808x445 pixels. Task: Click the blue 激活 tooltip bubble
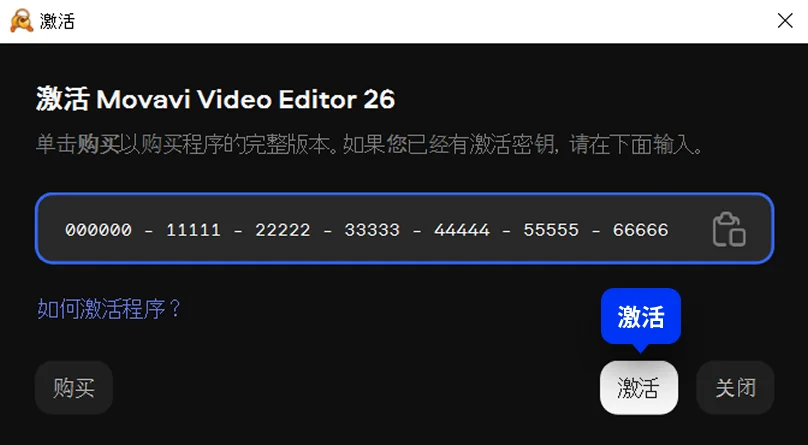641,316
